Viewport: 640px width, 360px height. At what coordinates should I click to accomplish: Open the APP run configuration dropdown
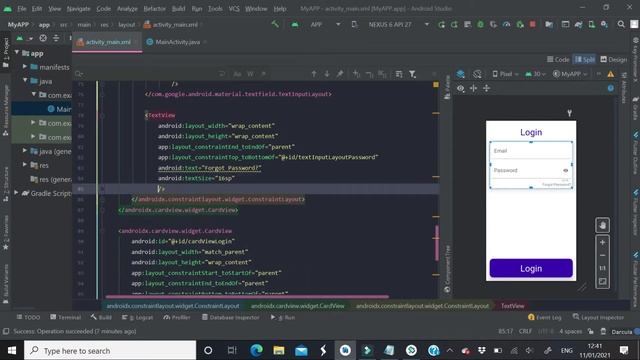(325, 24)
